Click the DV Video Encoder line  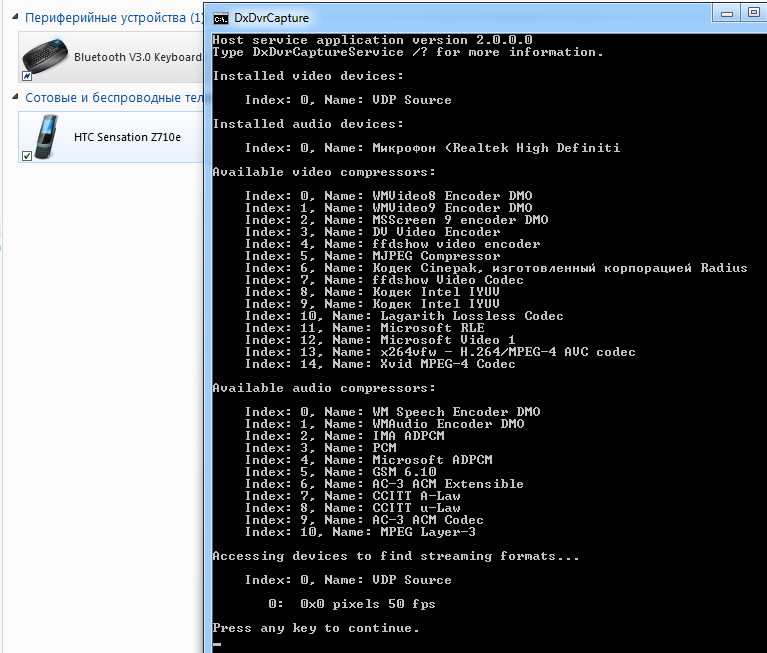[372, 231]
